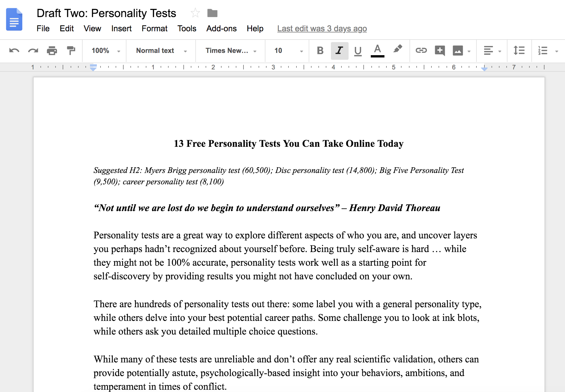Screen dimensions: 565x392
Task: Click the Undo arrow icon
Action: pyautogui.click(x=14, y=51)
